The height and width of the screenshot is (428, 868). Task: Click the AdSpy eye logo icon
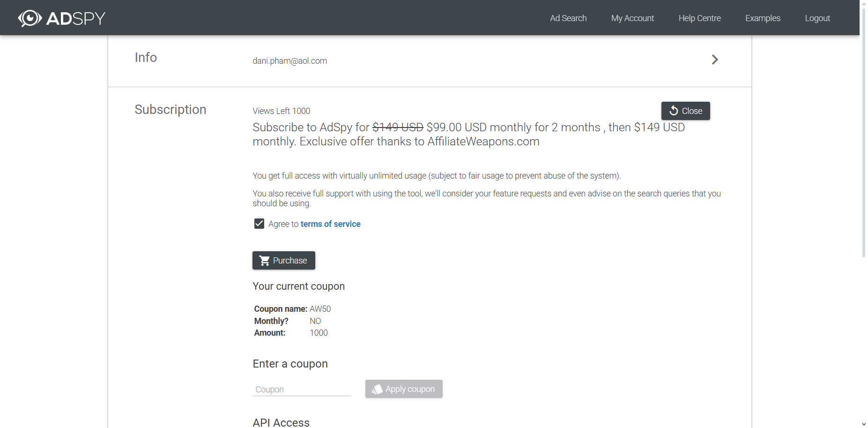coord(30,18)
